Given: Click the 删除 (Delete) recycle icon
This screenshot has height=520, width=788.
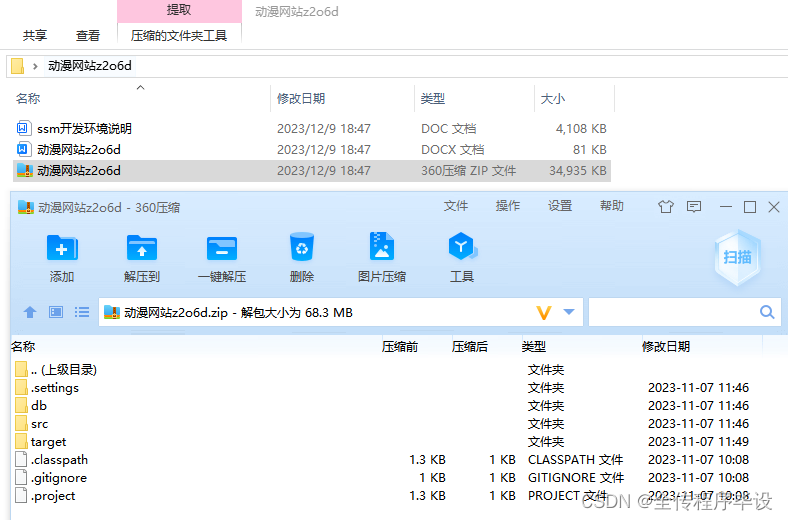Looking at the screenshot, I should (302, 247).
